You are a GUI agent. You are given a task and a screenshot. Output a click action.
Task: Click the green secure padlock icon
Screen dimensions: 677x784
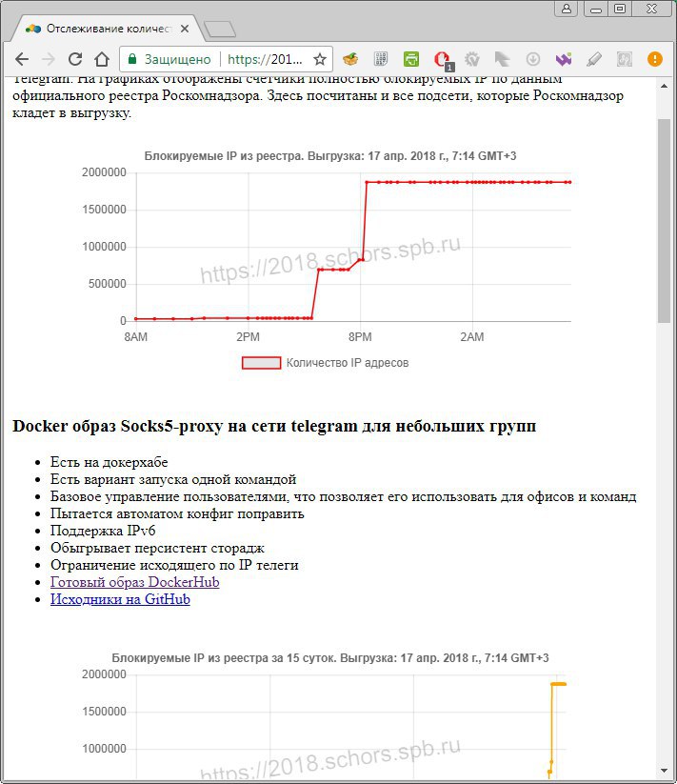click(x=132, y=59)
